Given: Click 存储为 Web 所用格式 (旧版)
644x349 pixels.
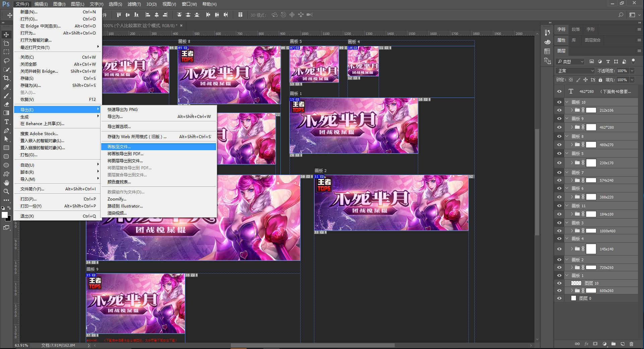Looking at the screenshot, I should [159, 137].
